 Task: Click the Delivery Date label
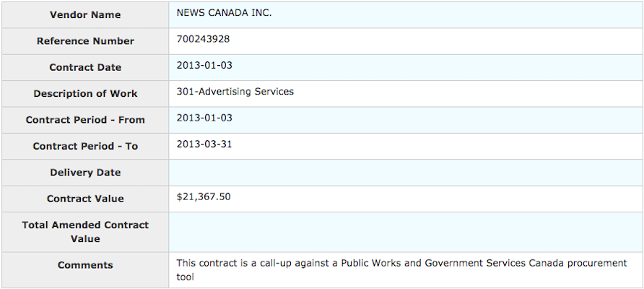point(85,173)
